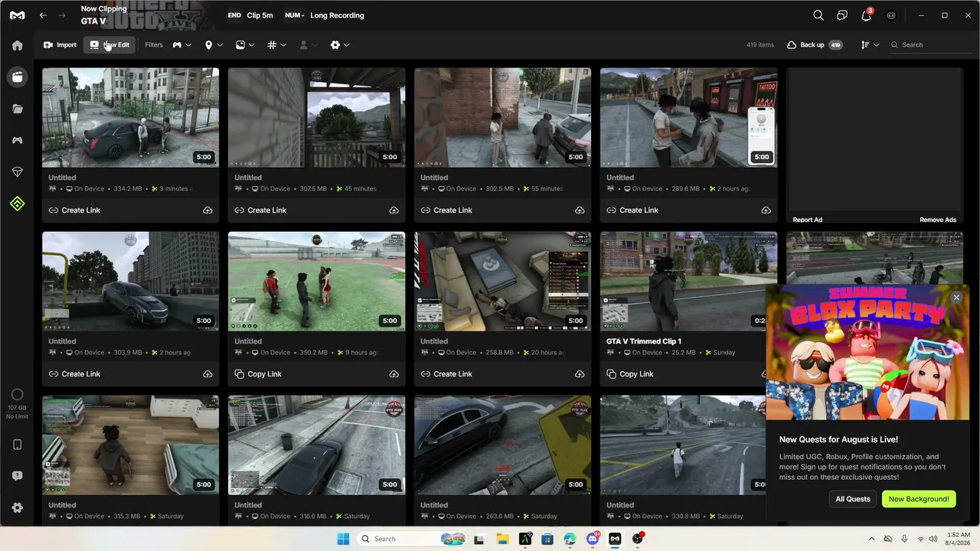This screenshot has width=980, height=551.
Task: Open the folders icon in the sidebar
Action: coord(17,109)
